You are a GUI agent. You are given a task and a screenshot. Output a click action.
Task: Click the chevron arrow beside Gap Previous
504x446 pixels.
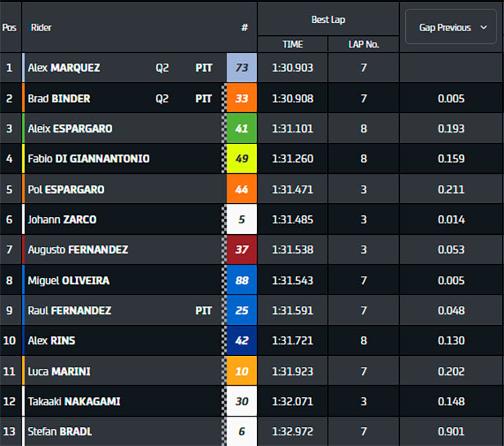coord(484,28)
